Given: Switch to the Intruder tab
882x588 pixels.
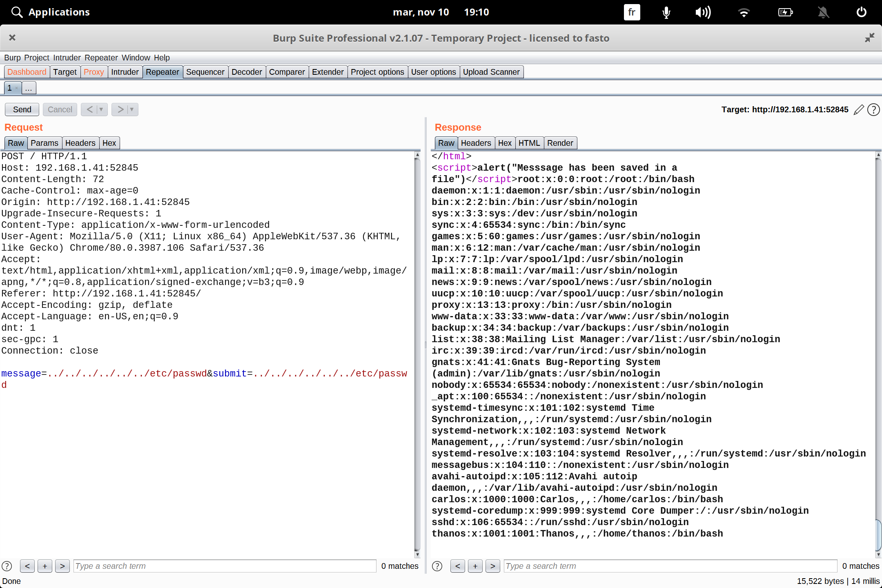Looking at the screenshot, I should click(125, 72).
